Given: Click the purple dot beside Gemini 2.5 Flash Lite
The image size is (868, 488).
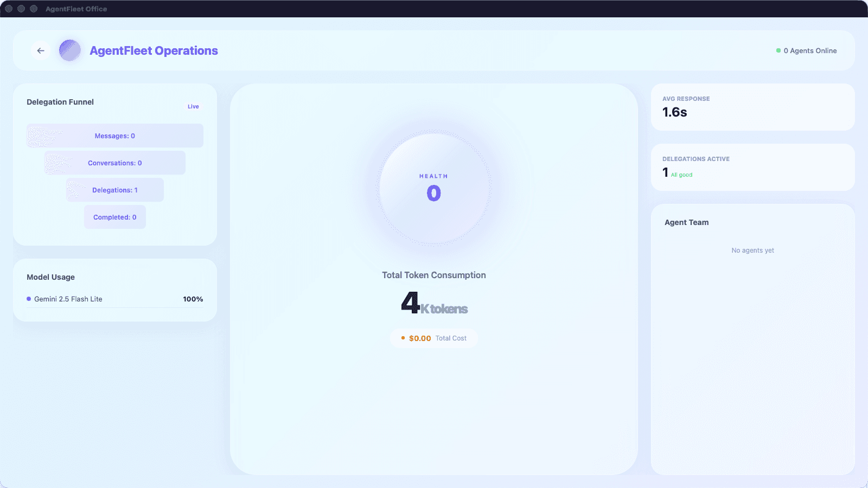Looking at the screenshot, I should pos(28,299).
